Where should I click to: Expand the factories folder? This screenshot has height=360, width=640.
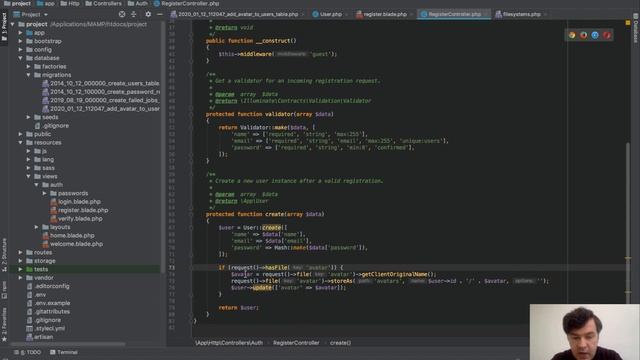pyautogui.click(x=29, y=67)
